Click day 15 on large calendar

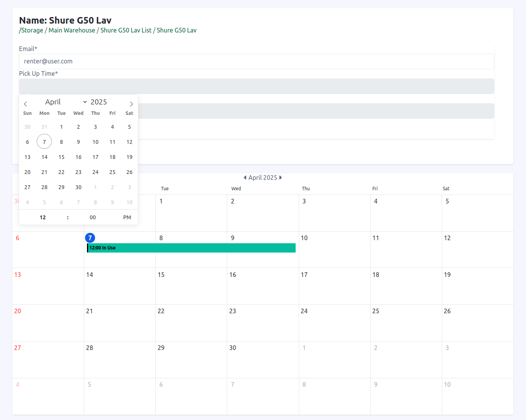click(x=161, y=275)
